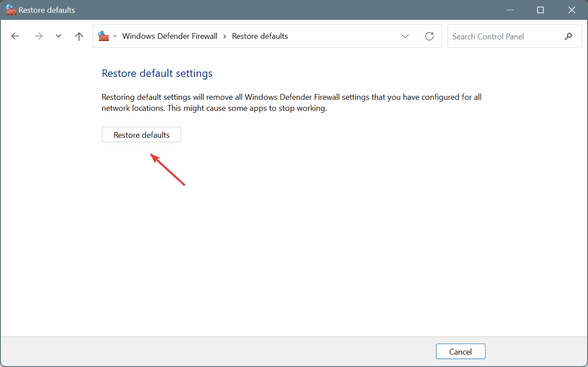The width and height of the screenshot is (588, 367).
Task: Click the search magnifier icon
Action: point(569,36)
